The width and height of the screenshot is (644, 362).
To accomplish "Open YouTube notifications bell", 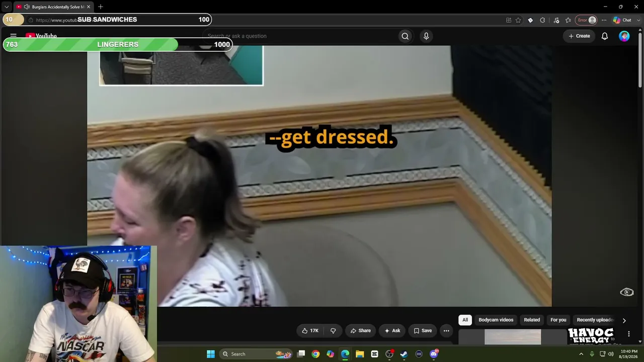I will coord(605,36).
